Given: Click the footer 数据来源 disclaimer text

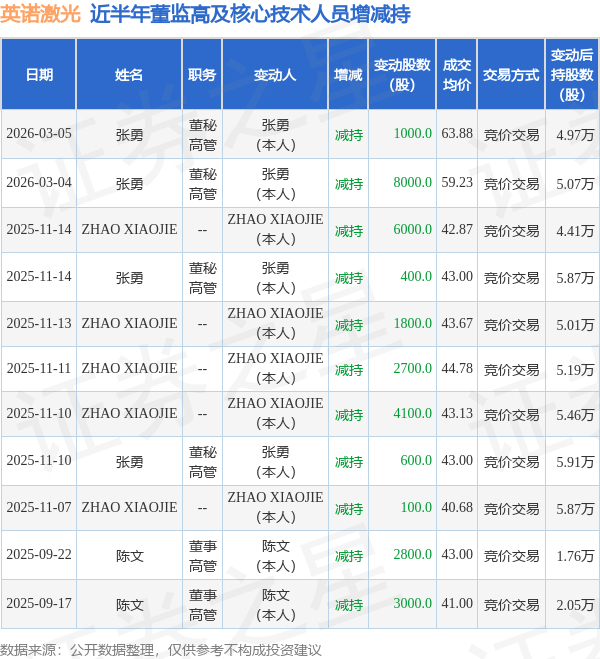Looking at the screenshot, I should (x=161, y=650).
